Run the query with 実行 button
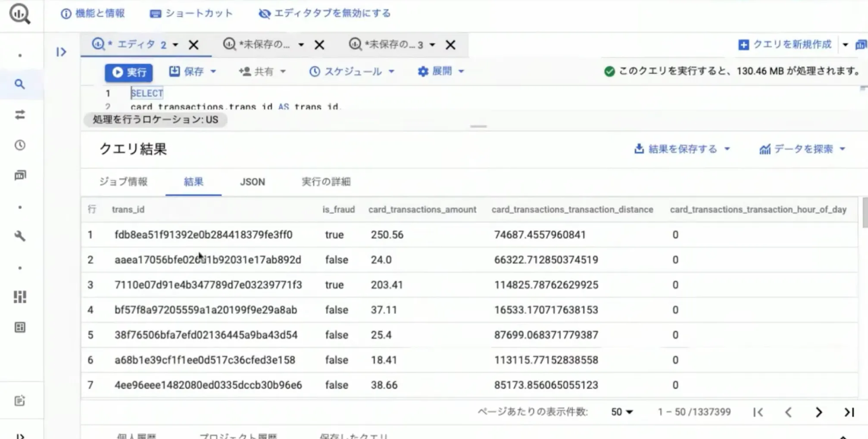 [x=129, y=72]
